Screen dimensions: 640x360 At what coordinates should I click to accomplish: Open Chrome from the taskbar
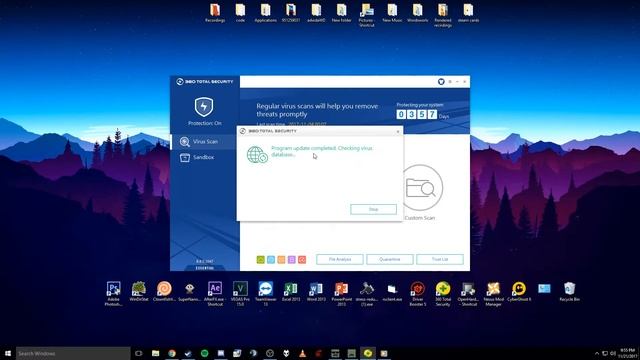point(172,353)
